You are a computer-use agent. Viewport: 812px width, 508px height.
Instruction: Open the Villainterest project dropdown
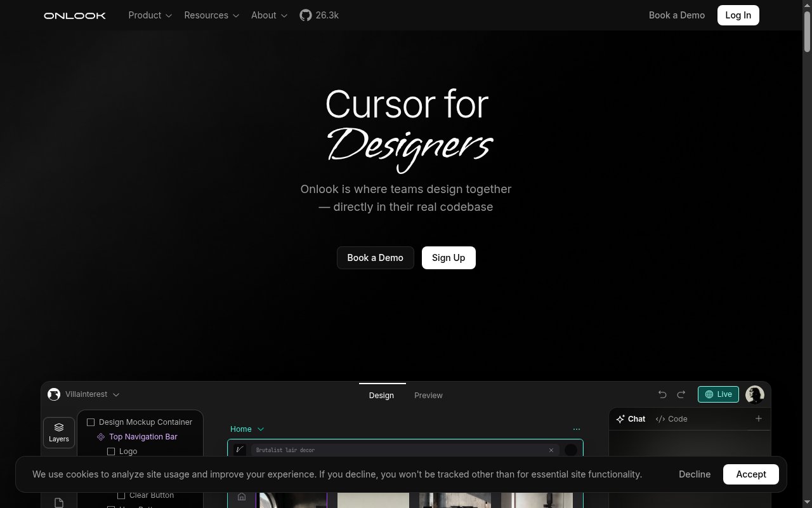pos(93,394)
